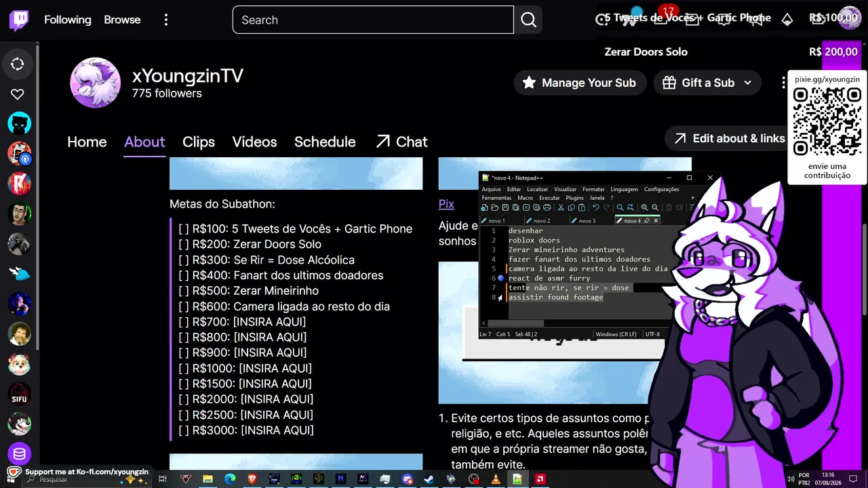Open the Linguagem menu in Notepad++
The height and width of the screenshot is (488, 868).
(x=624, y=189)
